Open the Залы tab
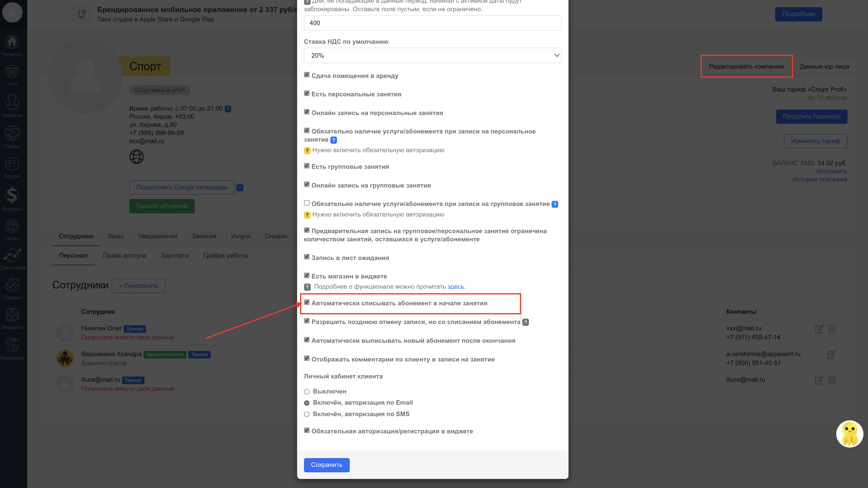868x488 pixels. (115, 236)
